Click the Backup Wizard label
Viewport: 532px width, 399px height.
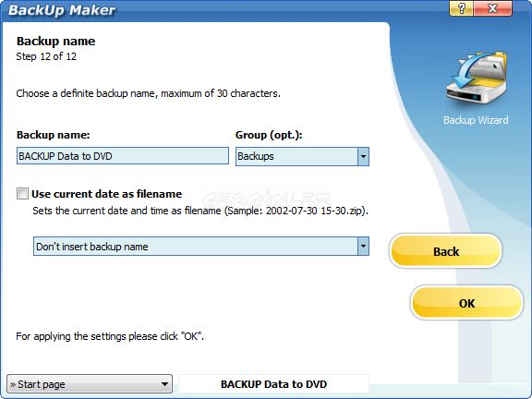pyautogui.click(x=476, y=120)
